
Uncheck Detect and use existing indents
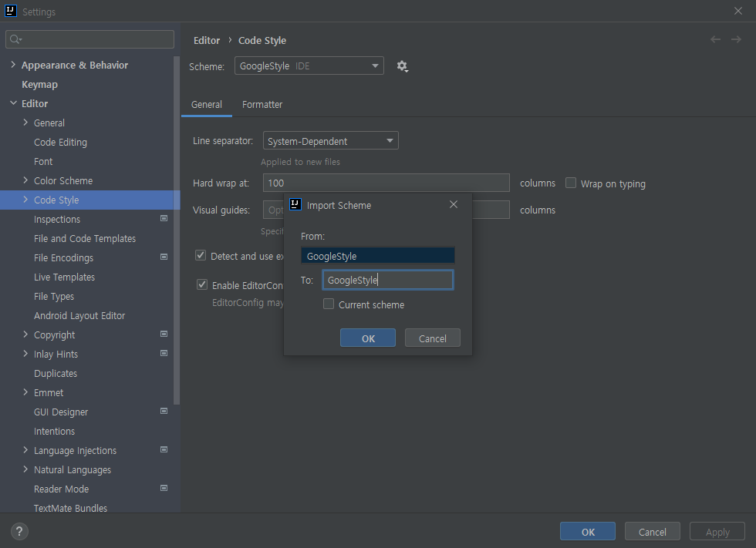pyautogui.click(x=201, y=256)
